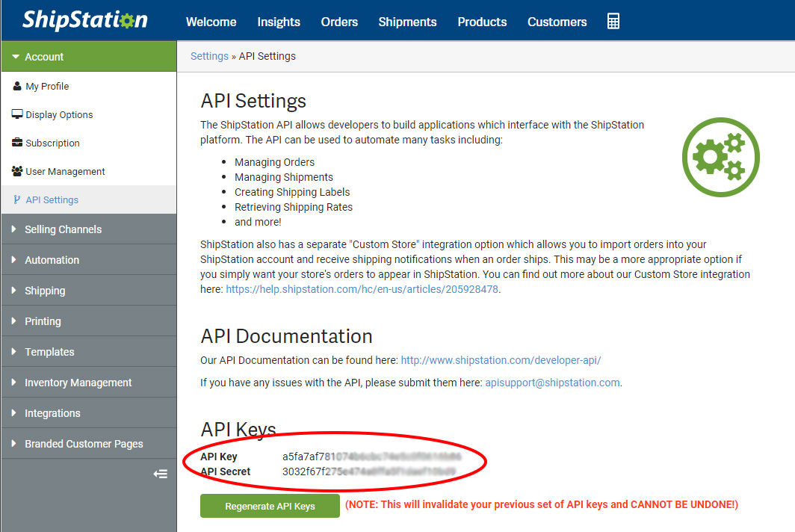Click the Managing Orders bullet text
795x532 pixels.
coord(274,162)
